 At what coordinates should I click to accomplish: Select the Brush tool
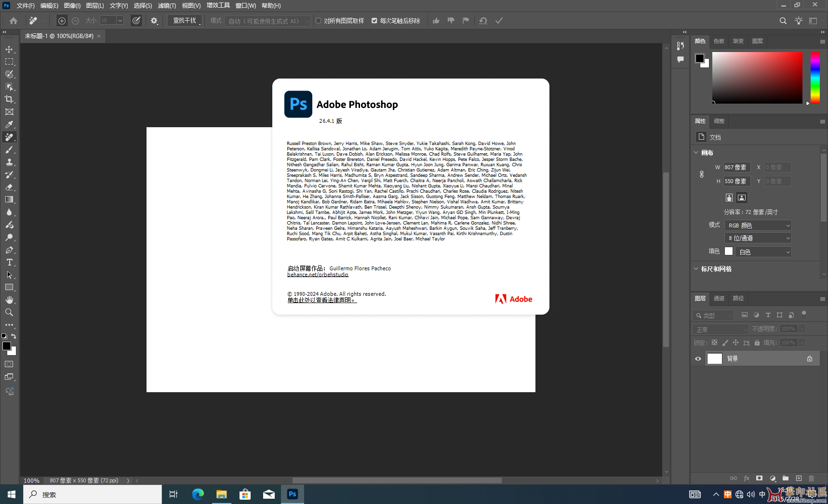[x=9, y=149]
